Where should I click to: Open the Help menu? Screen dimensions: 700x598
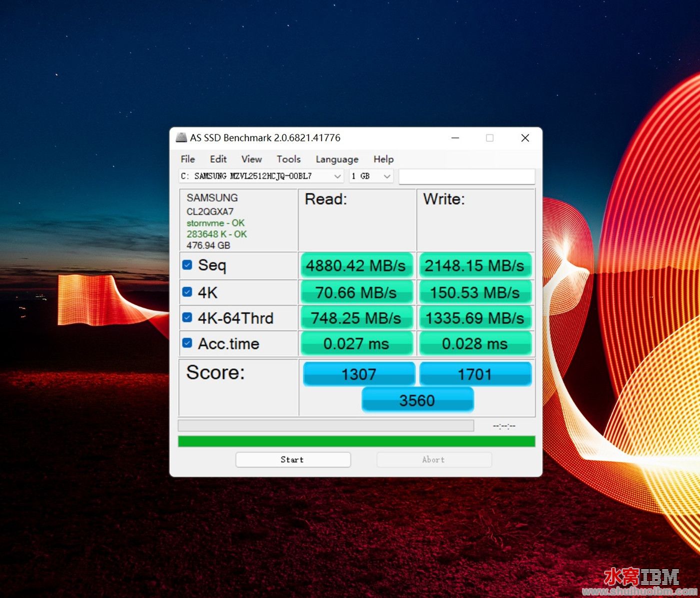point(383,159)
